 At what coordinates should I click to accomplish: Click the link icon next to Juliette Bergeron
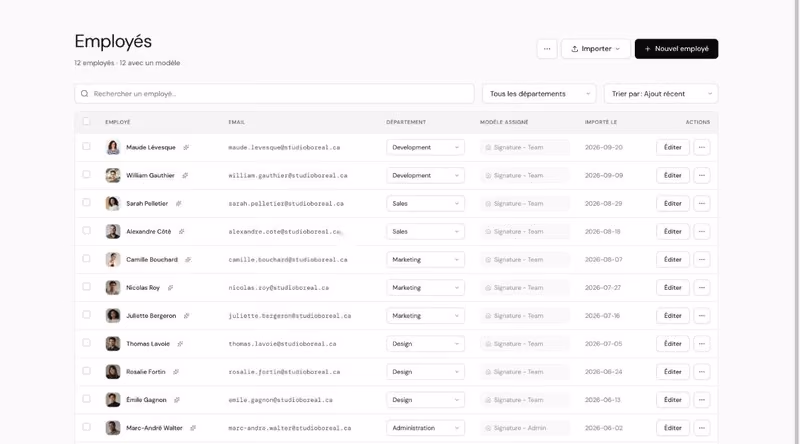click(187, 316)
